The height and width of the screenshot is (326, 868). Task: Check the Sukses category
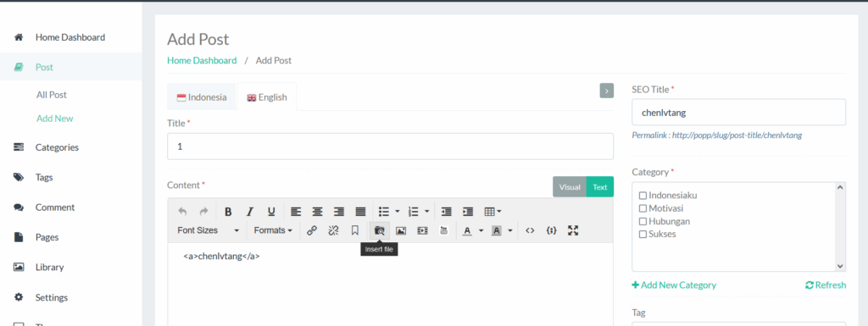click(x=643, y=235)
